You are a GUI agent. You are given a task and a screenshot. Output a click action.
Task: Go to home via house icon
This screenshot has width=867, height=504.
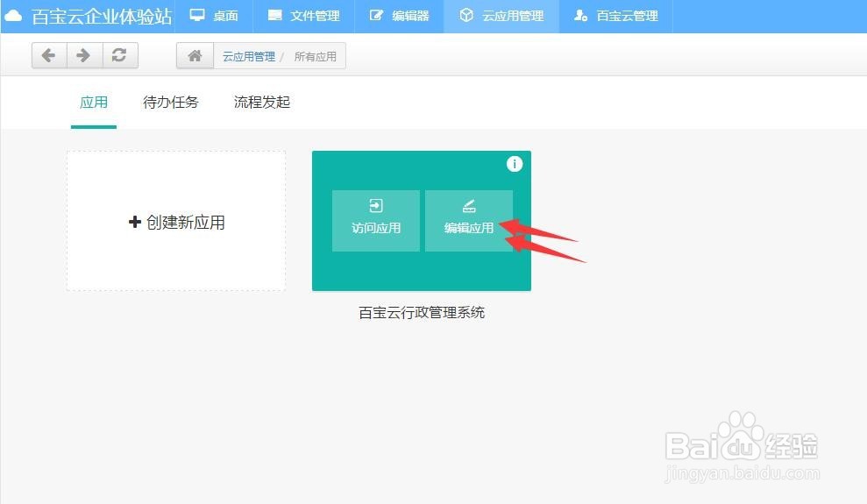tap(195, 56)
